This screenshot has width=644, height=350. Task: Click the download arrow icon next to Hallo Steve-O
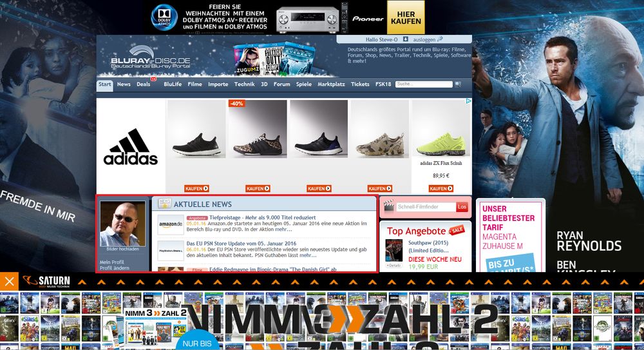[x=405, y=39]
